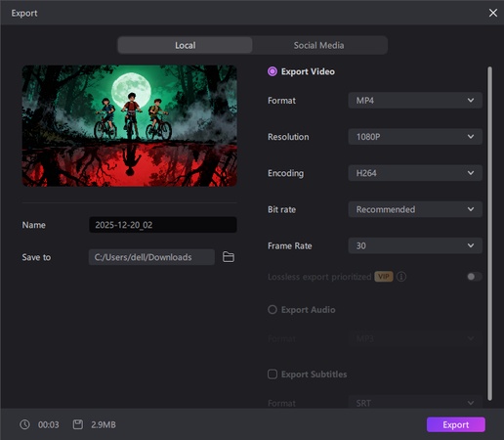Open the Resolution 1080P dropdown
The width and height of the screenshot is (504, 440).
[x=415, y=137]
